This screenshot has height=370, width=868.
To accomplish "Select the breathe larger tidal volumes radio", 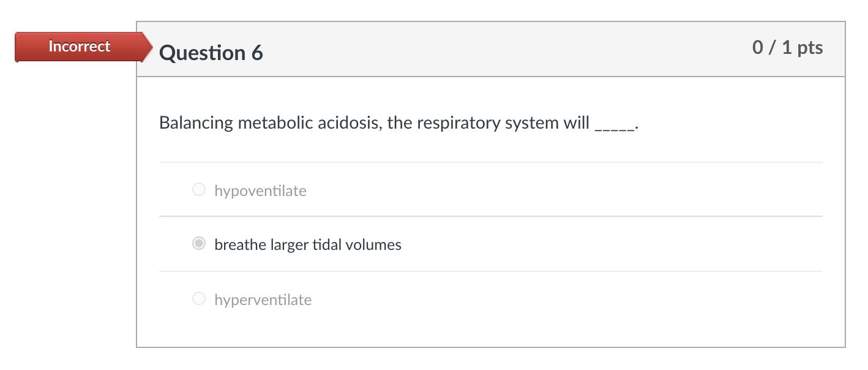I will coord(198,244).
